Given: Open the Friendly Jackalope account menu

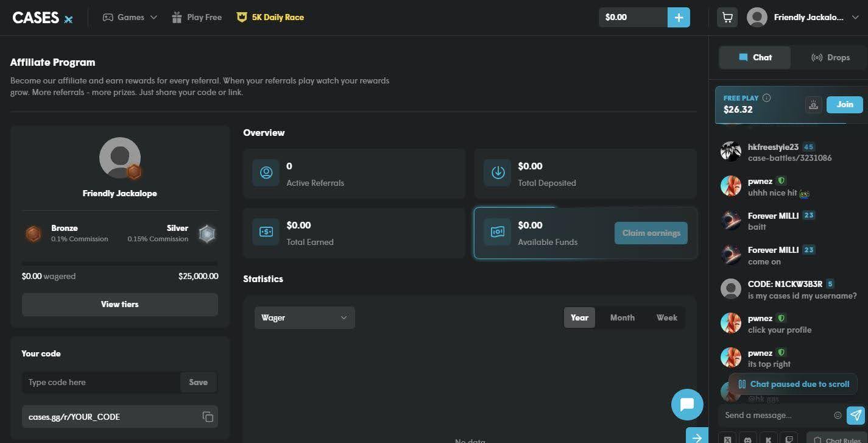Looking at the screenshot, I should (x=803, y=18).
